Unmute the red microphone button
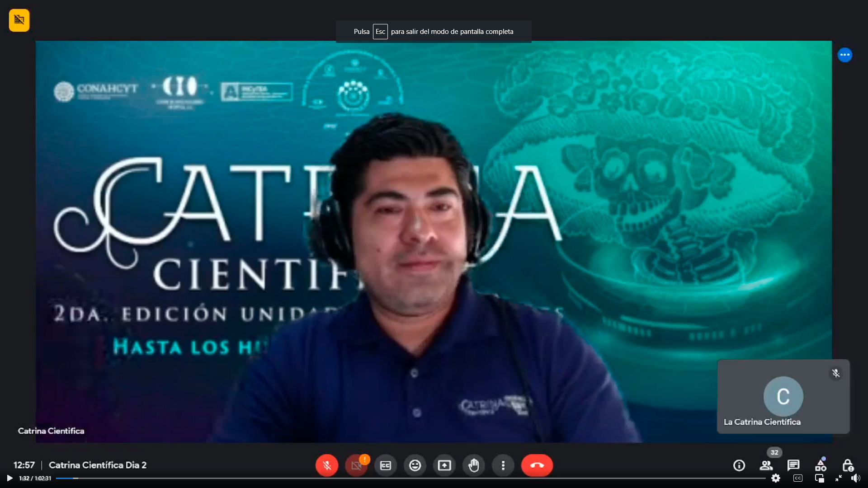The image size is (868, 488). pos(327,465)
